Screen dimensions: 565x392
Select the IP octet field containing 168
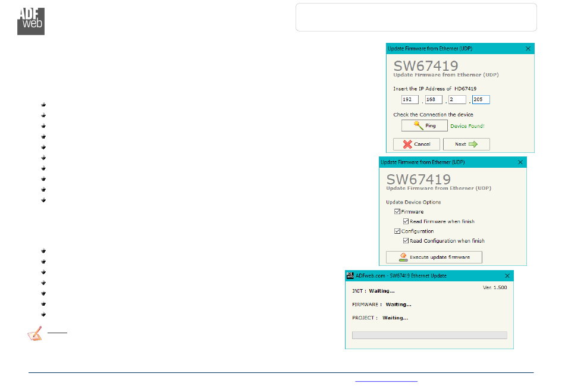pos(434,99)
